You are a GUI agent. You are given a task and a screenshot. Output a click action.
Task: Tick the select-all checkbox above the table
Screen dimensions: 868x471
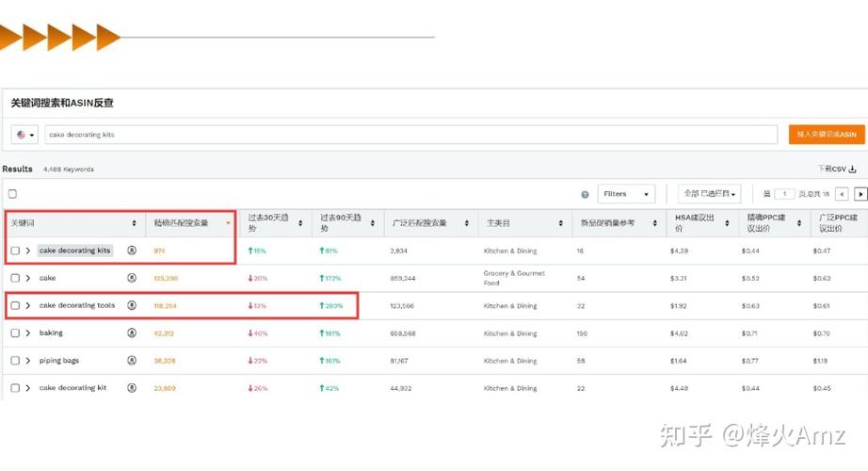click(13, 194)
